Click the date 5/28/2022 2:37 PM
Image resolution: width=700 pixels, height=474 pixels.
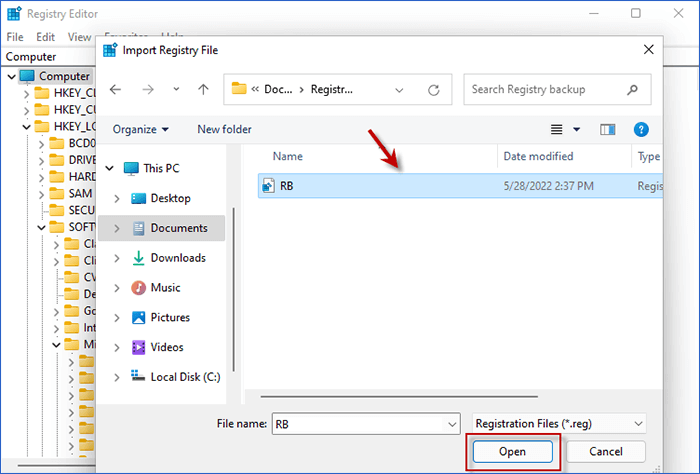coord(549,186)
